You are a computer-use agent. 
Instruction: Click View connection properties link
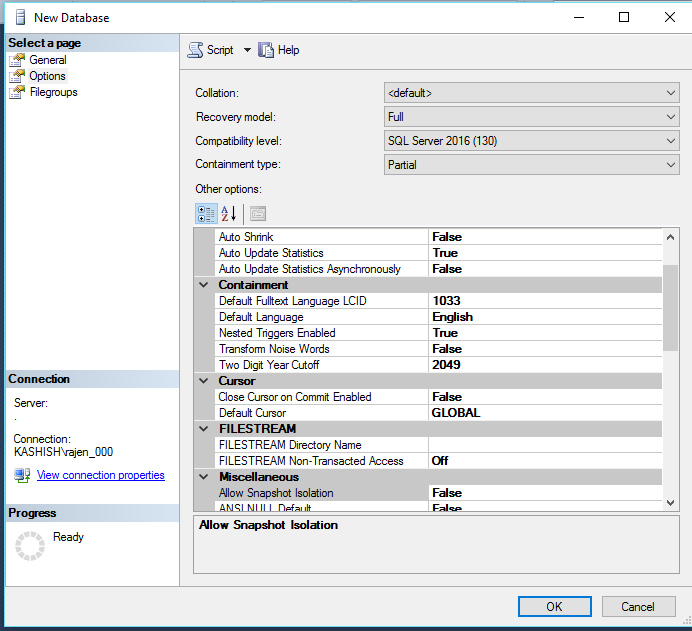coord(100,476)
